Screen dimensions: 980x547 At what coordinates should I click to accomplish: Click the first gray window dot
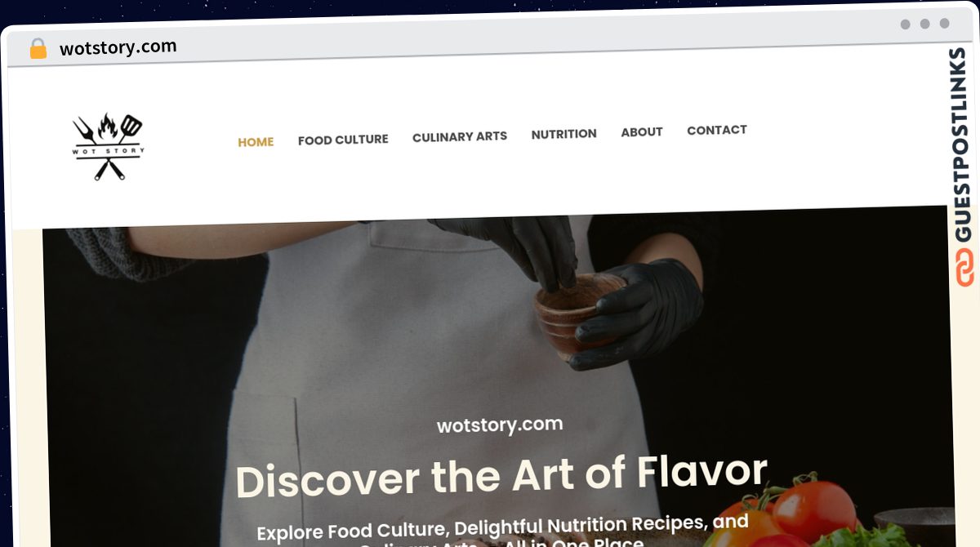[906, 24]
